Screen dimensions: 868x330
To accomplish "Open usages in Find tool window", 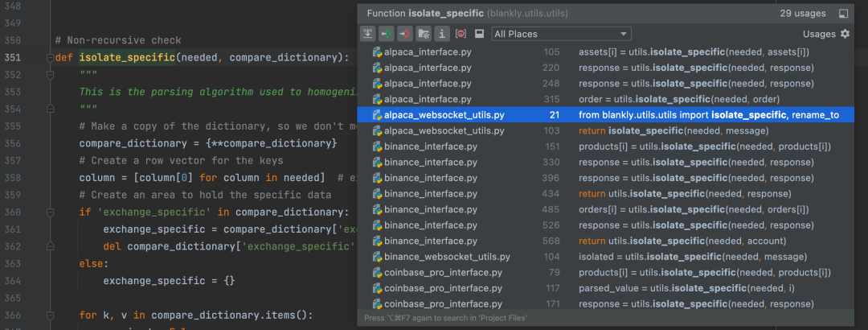I will pos(843,14).
